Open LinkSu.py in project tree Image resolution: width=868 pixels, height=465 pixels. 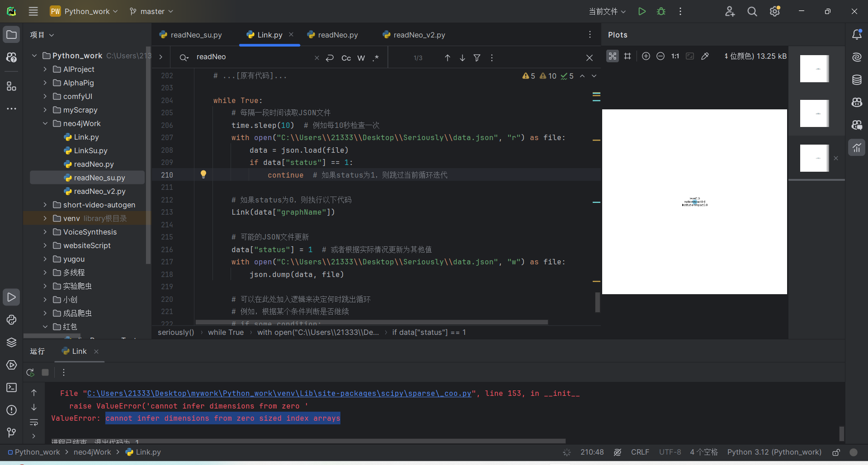(x=90, y=150)
